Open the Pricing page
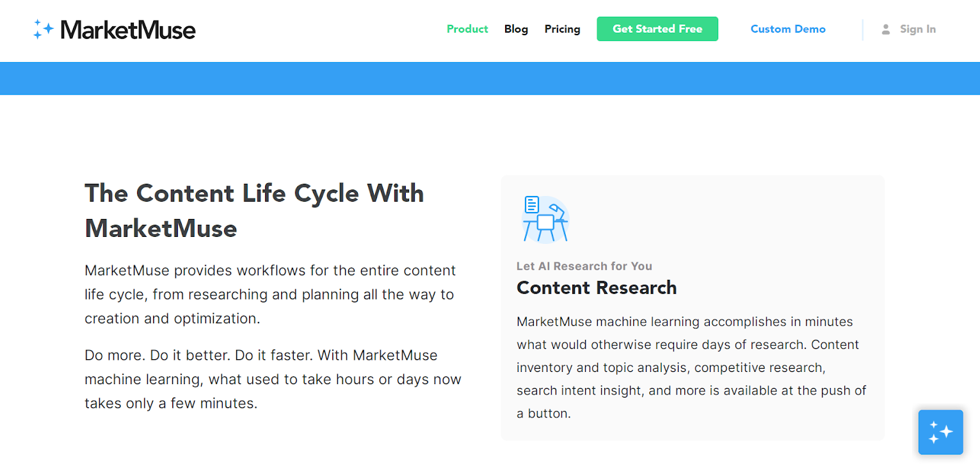 coord(562,29)
